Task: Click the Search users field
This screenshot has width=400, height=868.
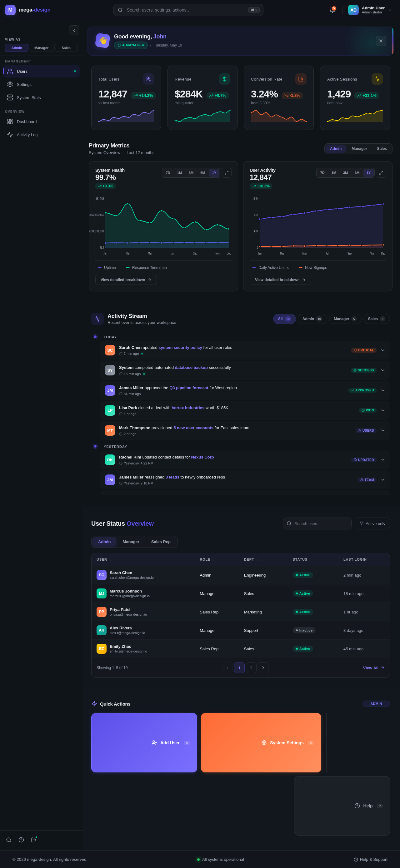Action: tap(317, 523)
